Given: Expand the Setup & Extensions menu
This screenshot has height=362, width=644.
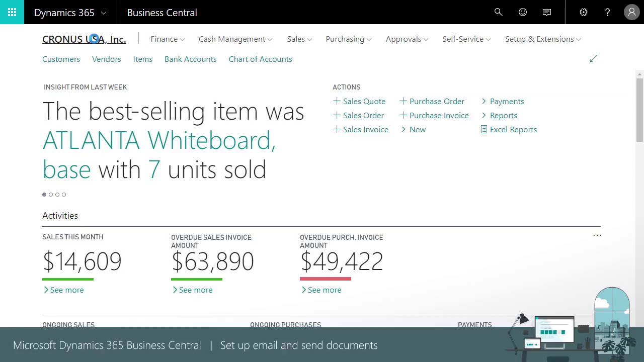Looking at the screenshot, I should click(543, 39).
